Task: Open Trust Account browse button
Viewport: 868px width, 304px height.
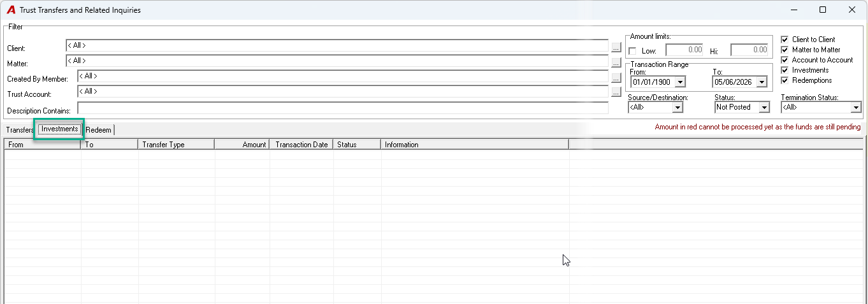Action: 616,92
